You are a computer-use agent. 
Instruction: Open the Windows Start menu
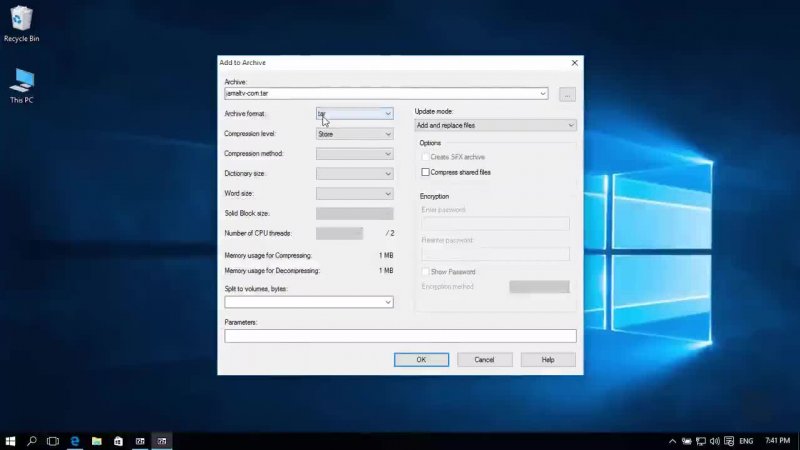click(x=10, y=440)
